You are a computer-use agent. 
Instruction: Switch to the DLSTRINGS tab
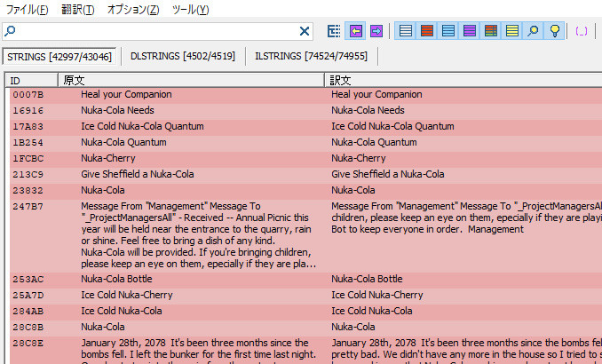[183, 56]
